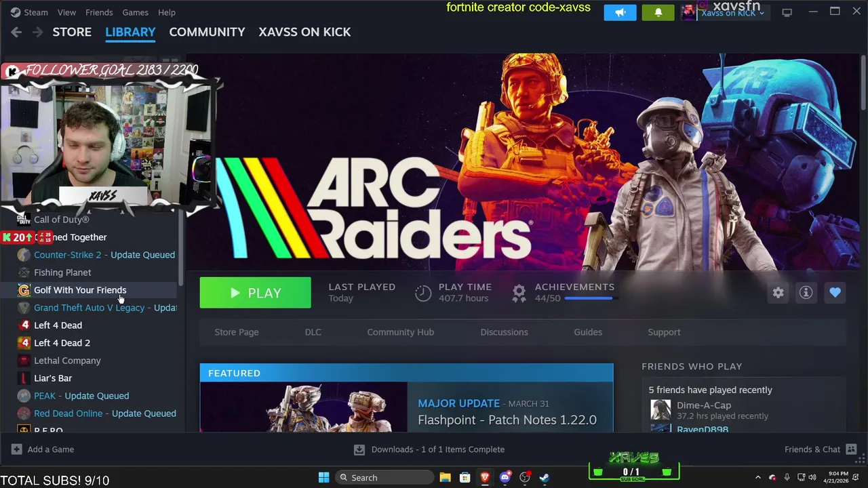Click the Left 4 Dead 2 game icon
This screenshot has width=868, height=488.
click(x=24, y=343)
